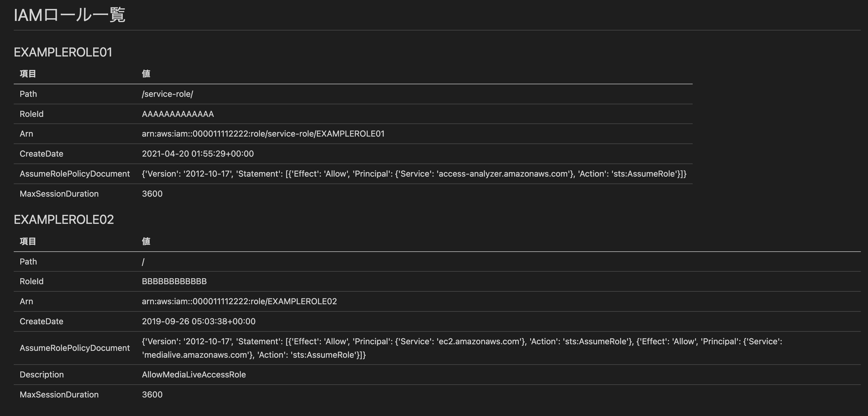
Task: Click MaxSessionDuration label in EXAMPLEROLE02 table
Action: coord(59,394)
